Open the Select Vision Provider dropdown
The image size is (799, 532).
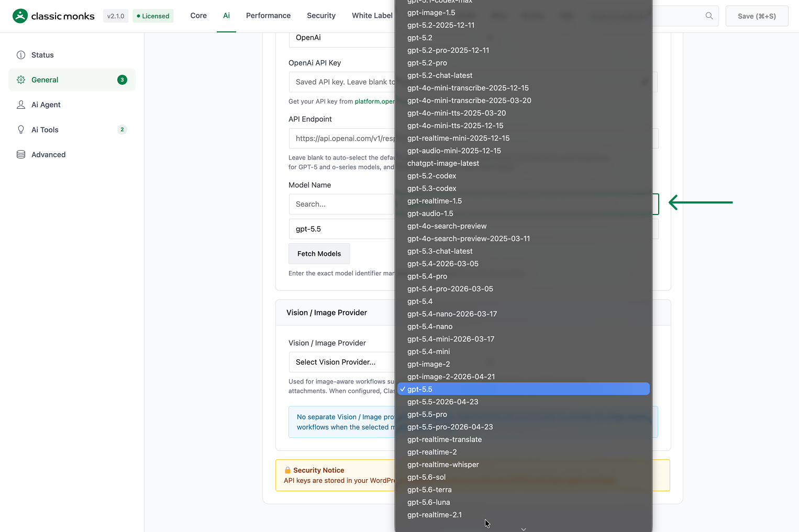click(x=341, y=362)
